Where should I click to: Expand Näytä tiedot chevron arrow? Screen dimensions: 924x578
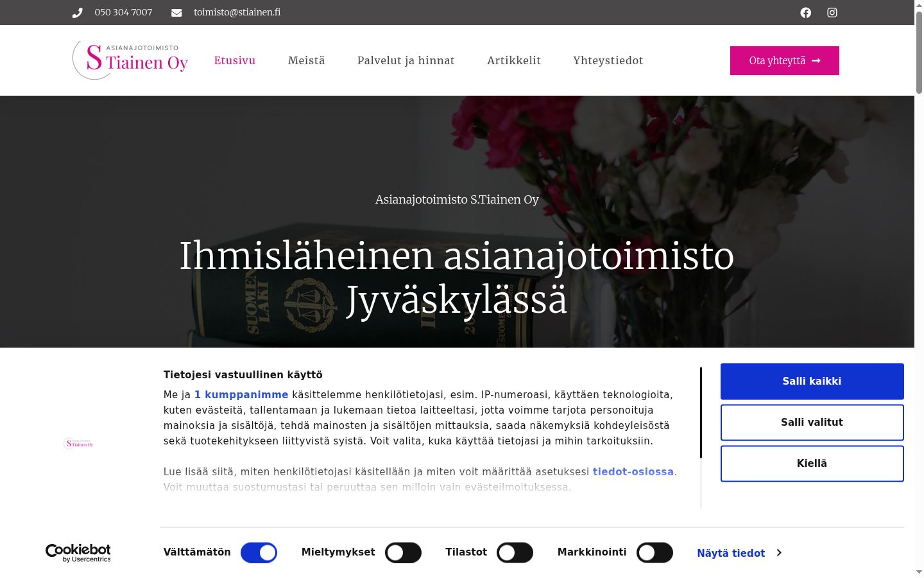(779, 553)
